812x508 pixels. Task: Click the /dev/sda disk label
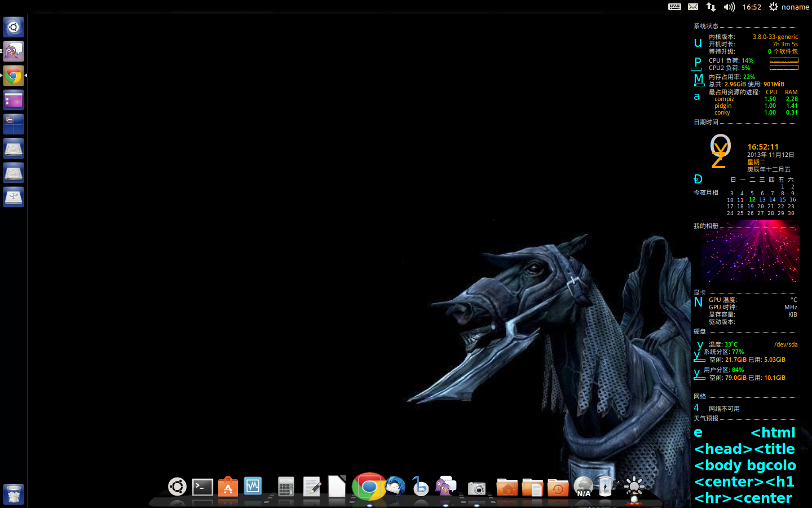click(x=786, y=344)
